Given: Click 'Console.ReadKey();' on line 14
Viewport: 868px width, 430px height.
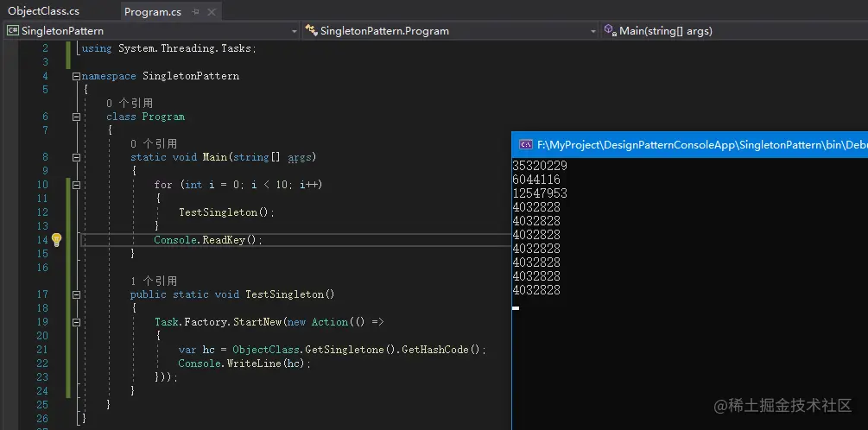Looking at the screenshot, I should coord(208,240).
